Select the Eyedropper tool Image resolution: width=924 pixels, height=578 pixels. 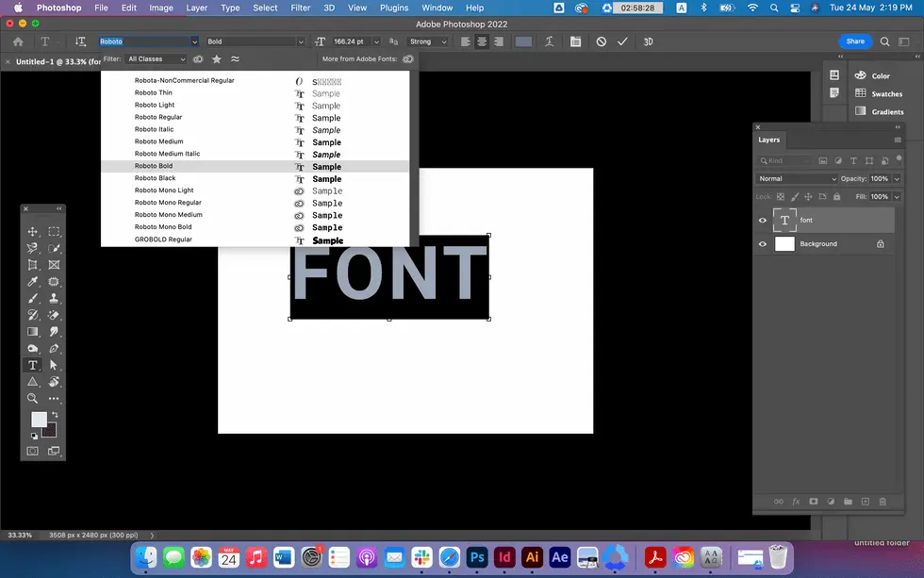coord(31,281)
